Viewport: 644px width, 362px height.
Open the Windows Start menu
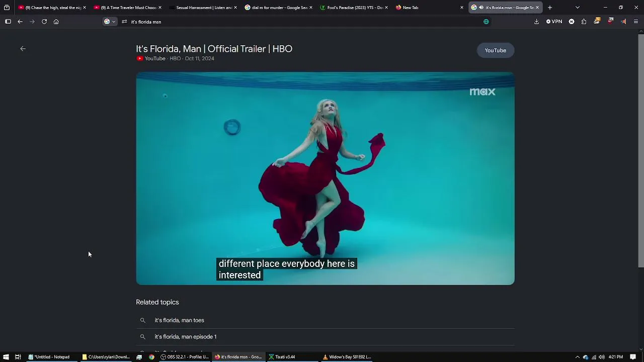[6, 357]
